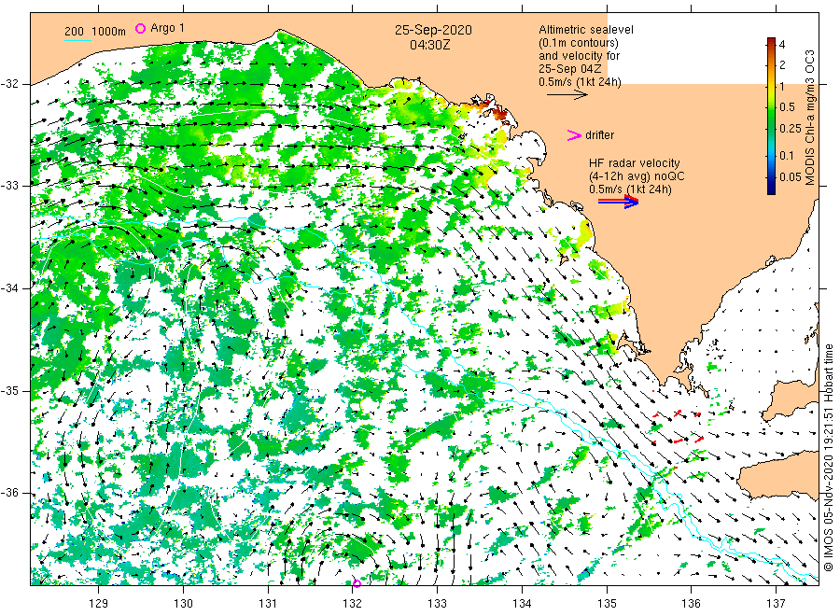Click the magenta Argo 1 legend circle
The width and height of the screenshot is (840, 616).
pos(140,28)
